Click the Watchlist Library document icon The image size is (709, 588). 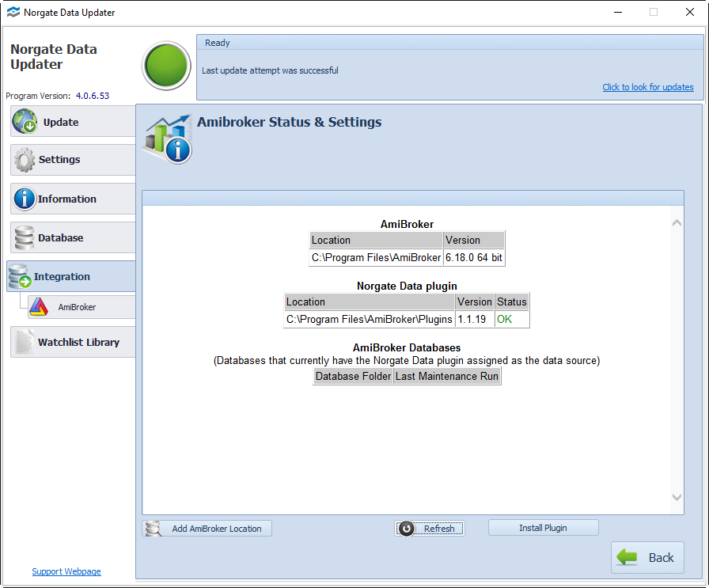[x=25, y=342]
